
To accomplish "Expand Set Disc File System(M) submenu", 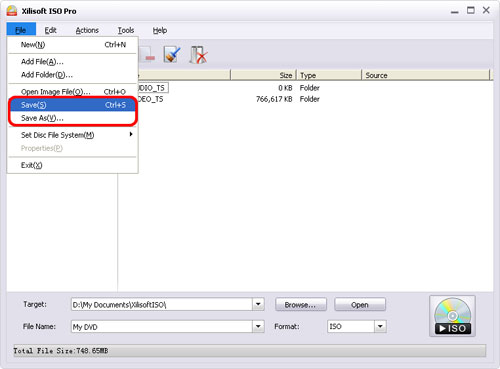I will [73, 135].
